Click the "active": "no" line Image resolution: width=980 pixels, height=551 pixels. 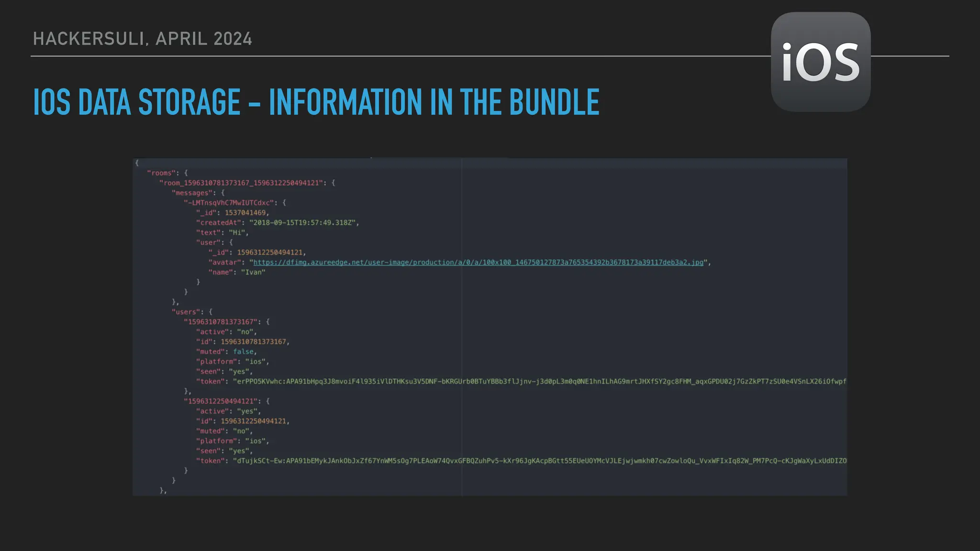tap(226, 331)
